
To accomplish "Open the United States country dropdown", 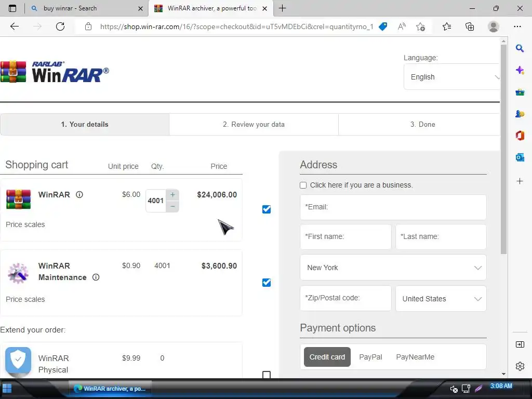I will pos(441,299).
